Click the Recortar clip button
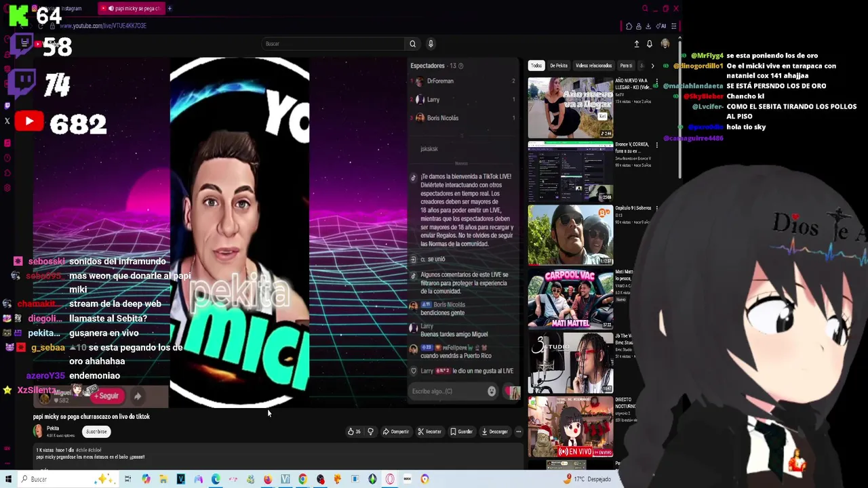Image resolution: width=868 pixels, height=488 pixels. pos(429,432)
